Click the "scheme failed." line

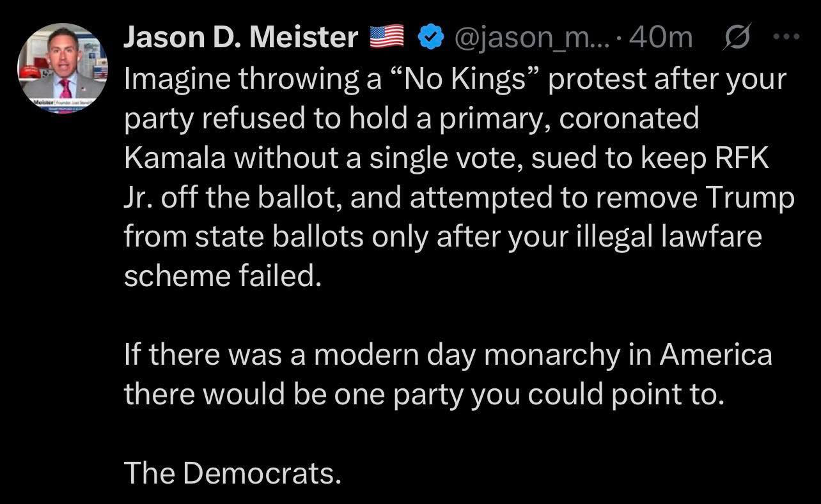220,277
